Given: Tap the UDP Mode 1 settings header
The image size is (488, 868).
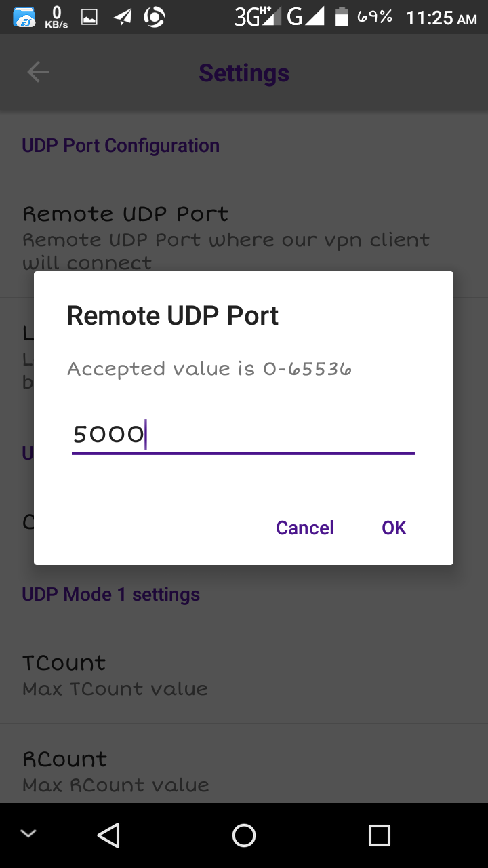Looking at the screenshot, I should coord(111,595).
